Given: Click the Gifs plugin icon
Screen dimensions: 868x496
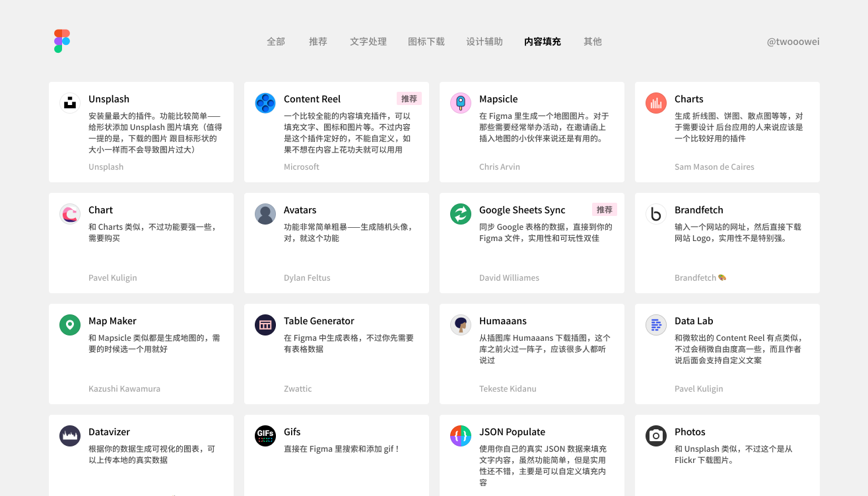Looking at the screenshot, I should coord(265,436).
